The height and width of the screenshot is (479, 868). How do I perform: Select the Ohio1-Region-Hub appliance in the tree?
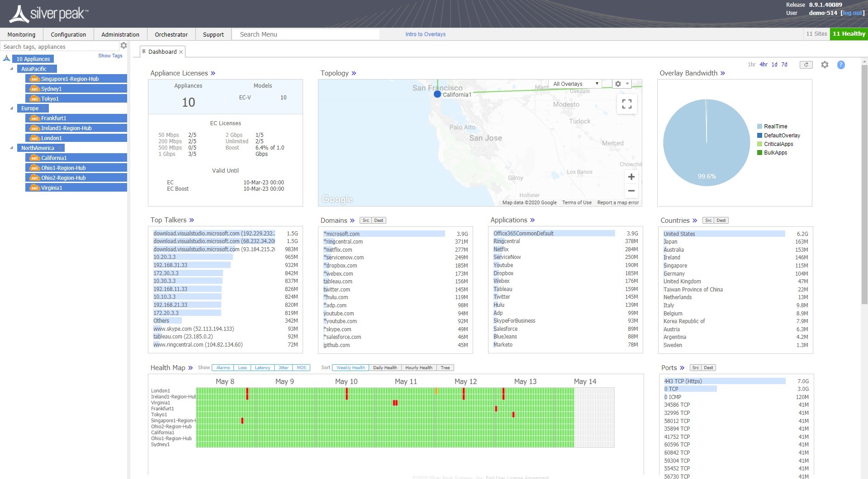coord(76,168)
